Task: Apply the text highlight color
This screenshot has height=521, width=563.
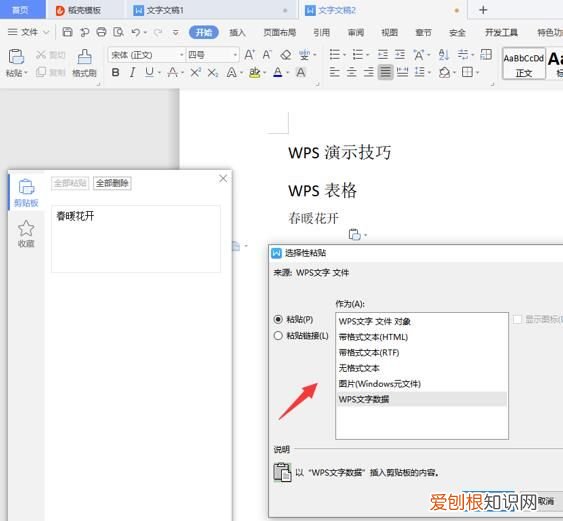Action: tap(255, 73)
